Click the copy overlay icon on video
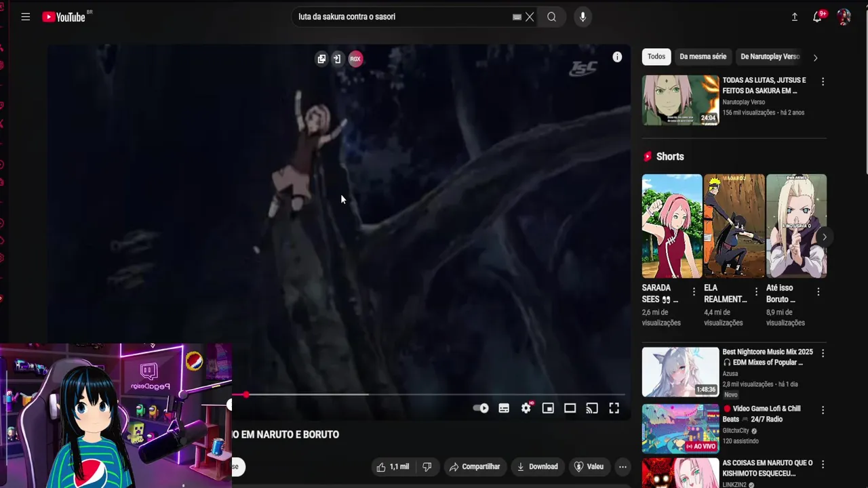 click(x=321, y=59)
